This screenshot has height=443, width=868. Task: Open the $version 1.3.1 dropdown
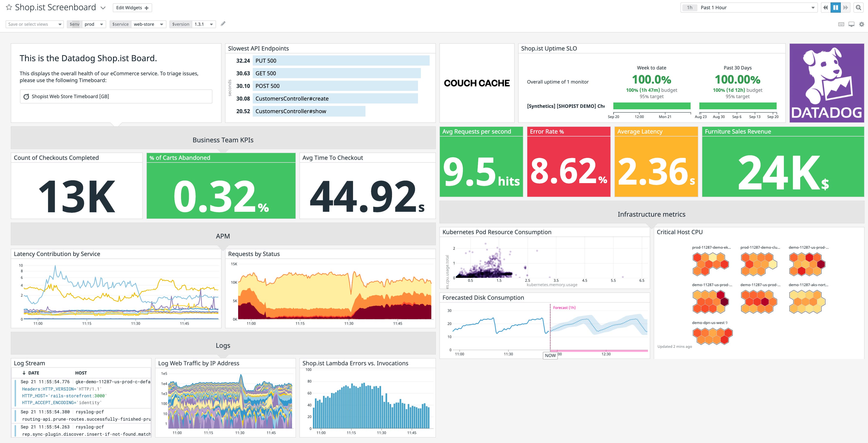(x=204, y=24)
